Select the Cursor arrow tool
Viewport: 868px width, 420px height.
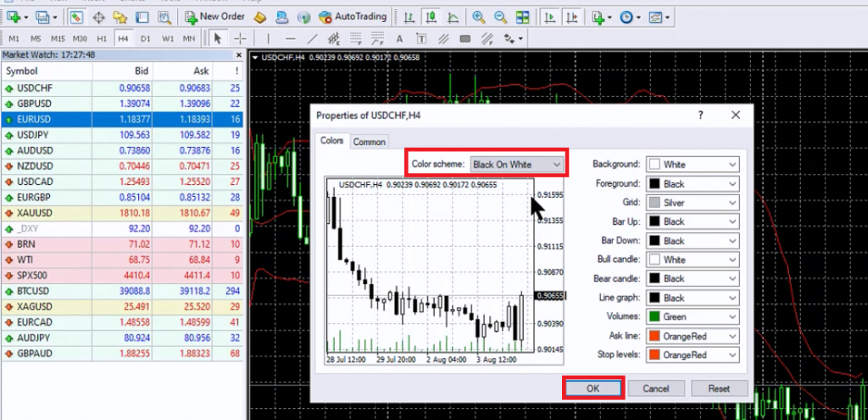[x=218, y=39]
